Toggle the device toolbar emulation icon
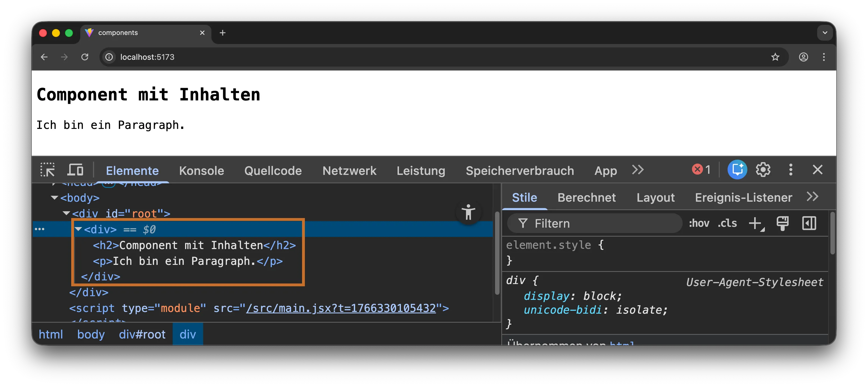 [75, 170]
